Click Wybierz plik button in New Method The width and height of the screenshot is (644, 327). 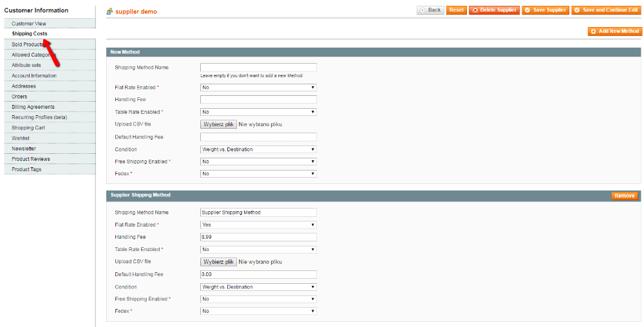218,124
